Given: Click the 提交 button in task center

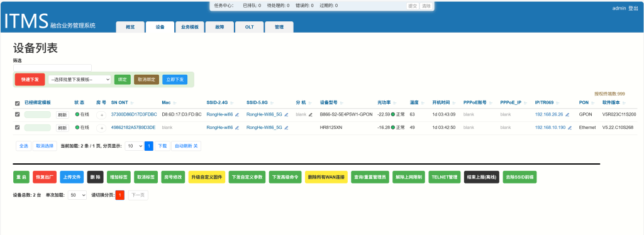Looking at the screenshot, I should pyautogui.click(x=413, y=6).
